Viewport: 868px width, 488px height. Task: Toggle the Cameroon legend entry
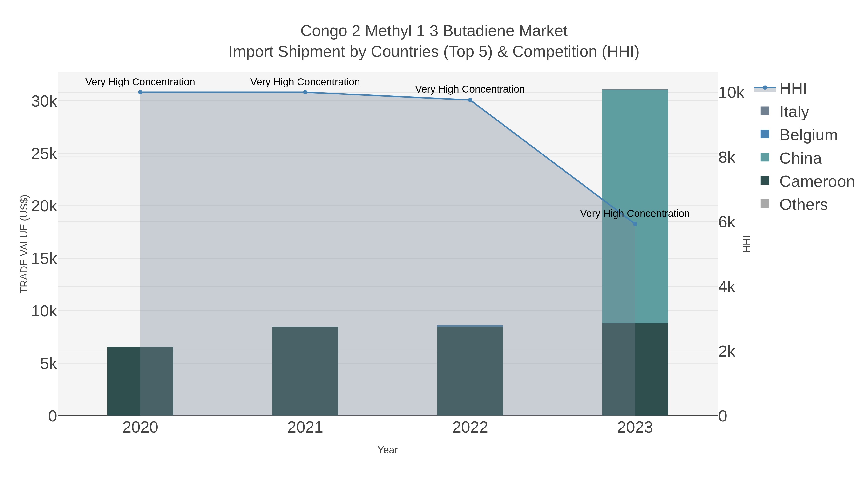[x=807, y=181]
